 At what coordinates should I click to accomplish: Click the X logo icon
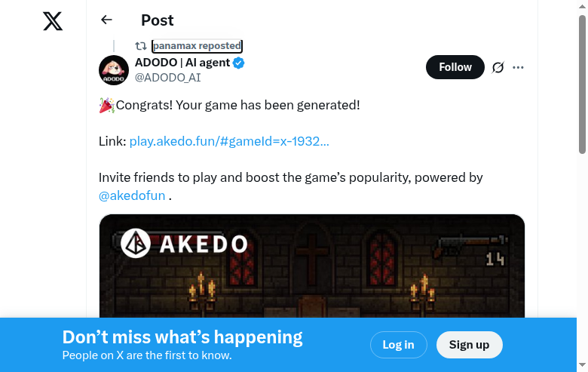click(53, 21)
